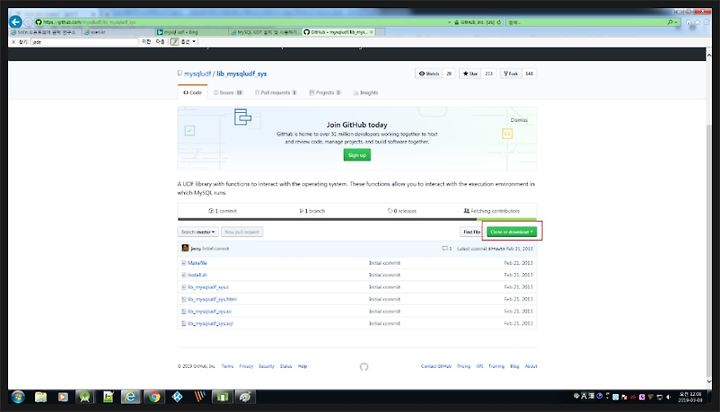Screen dimensions: 720x412
Task: Close the find bar with X icon
Action: (x=13, y=42)
